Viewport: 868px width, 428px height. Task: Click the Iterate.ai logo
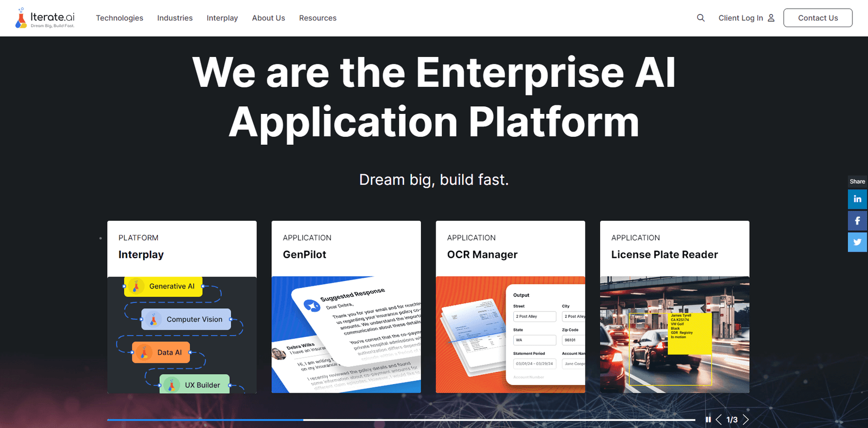point(45,18)
